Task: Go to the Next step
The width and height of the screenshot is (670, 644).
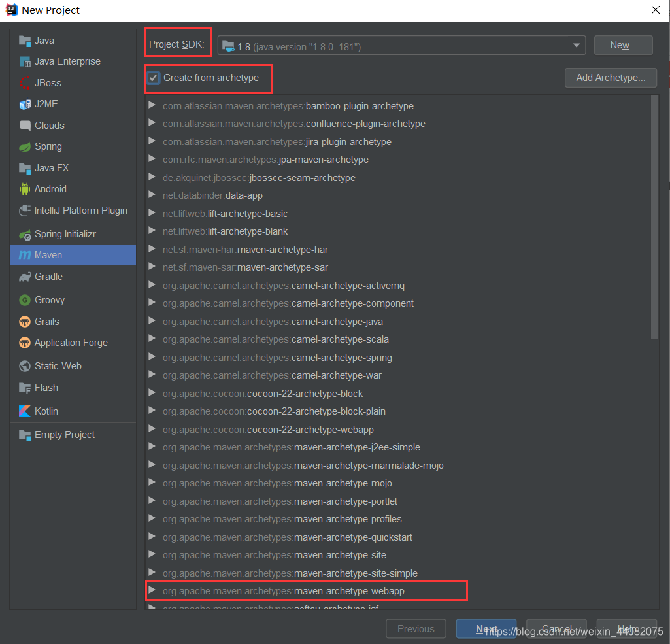Action: [x=486, y=628]
